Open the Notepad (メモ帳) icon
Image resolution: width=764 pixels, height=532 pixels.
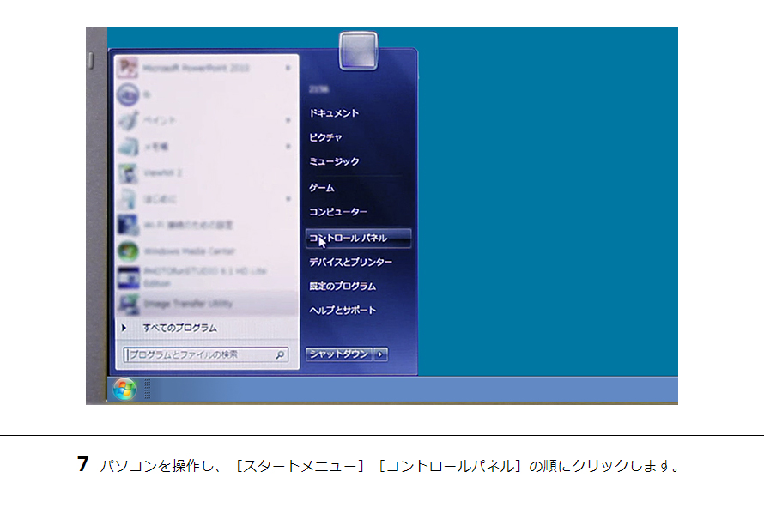click(x=129, y=147)
